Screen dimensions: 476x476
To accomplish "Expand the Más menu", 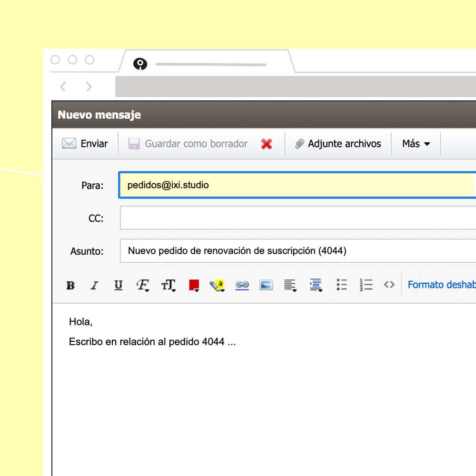I will click(x=416, y=144).
